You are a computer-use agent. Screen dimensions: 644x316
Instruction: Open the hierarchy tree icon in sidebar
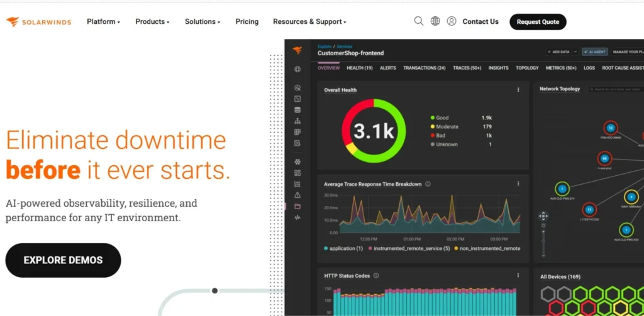tap(297, 121)
